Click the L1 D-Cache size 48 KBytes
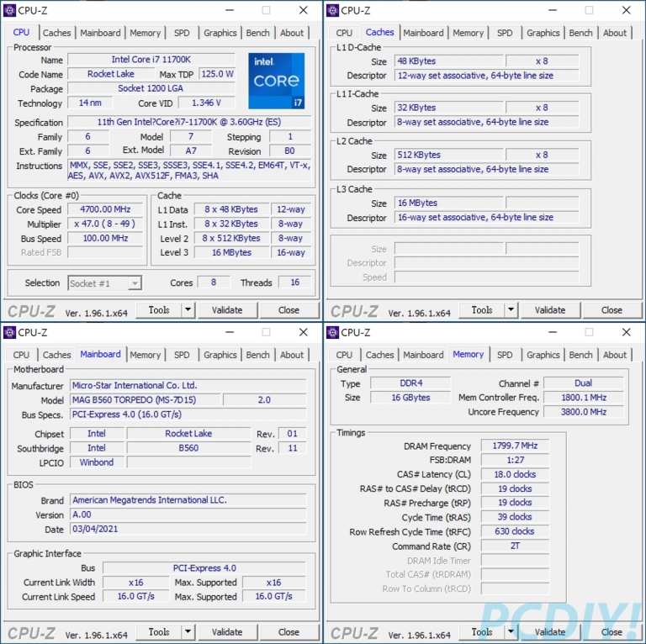Screen dimensions: 646x644 [448, 61]
